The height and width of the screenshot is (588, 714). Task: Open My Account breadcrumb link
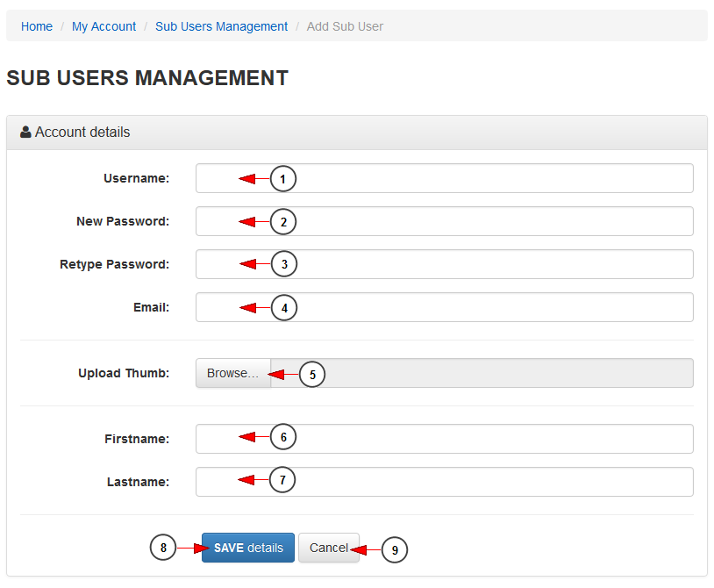pyautogui.click(x=104, y=26)
